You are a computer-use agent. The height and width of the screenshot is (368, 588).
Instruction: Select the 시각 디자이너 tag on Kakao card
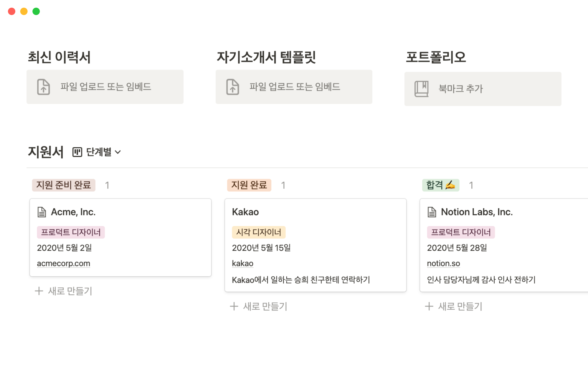pos(258,232)
